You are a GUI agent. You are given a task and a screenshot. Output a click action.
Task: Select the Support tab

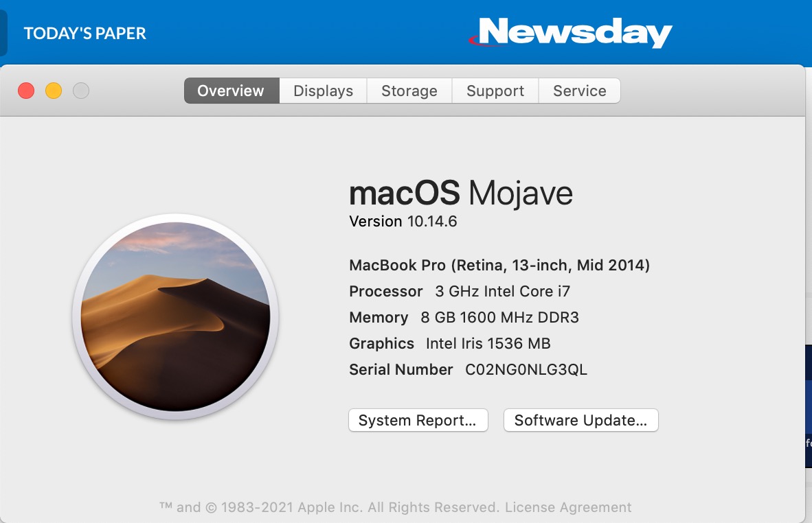(x=495, y=91)
